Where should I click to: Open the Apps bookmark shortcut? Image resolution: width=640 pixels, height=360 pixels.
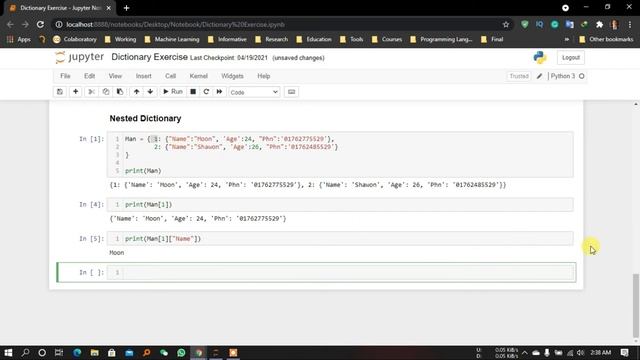pos(19,39)
